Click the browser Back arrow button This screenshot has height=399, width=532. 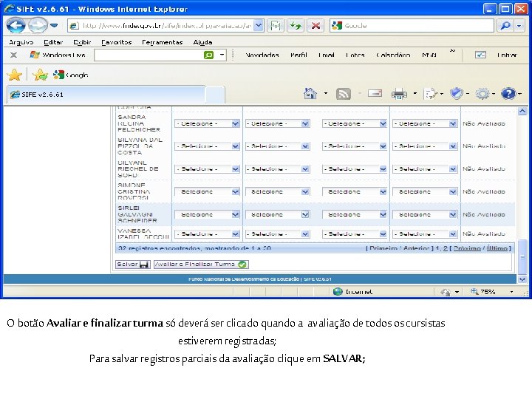tap(16, 25)
